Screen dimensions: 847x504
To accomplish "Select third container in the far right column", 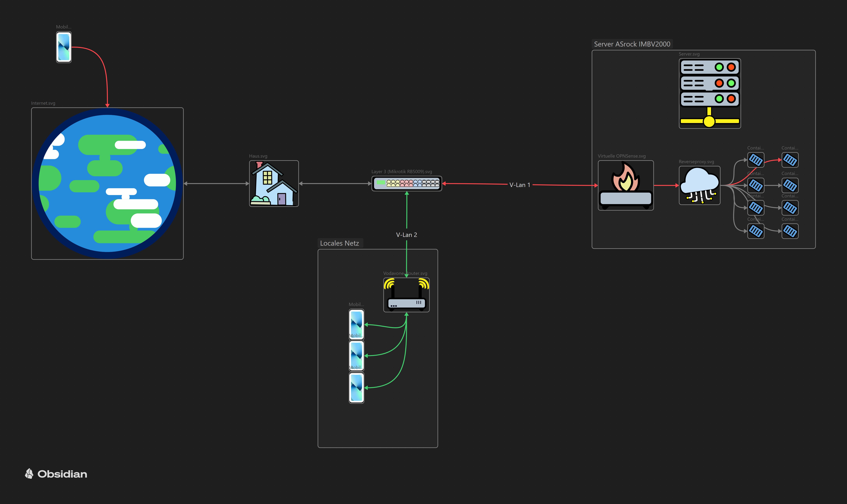I will 790,208.
